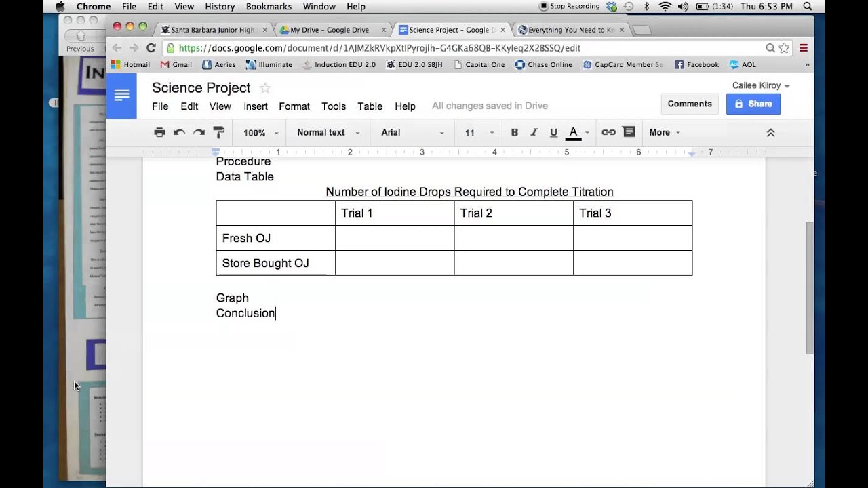Open the Docs Help menu
Screen dimensions: 868x488
click(405, 106)
